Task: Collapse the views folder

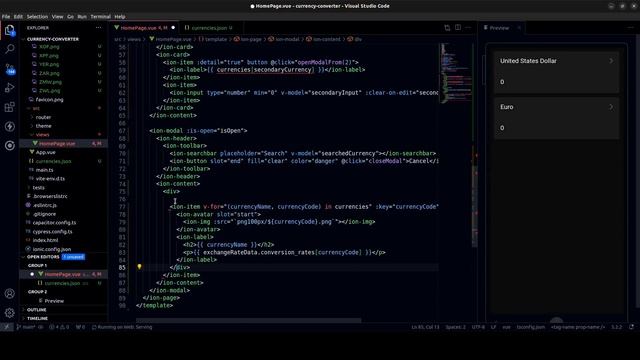Action: 42,135
